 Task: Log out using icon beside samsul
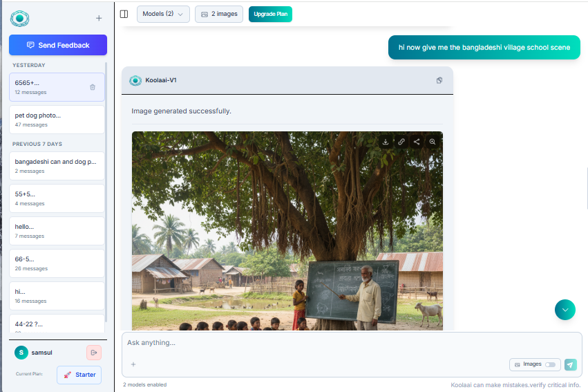94,353
